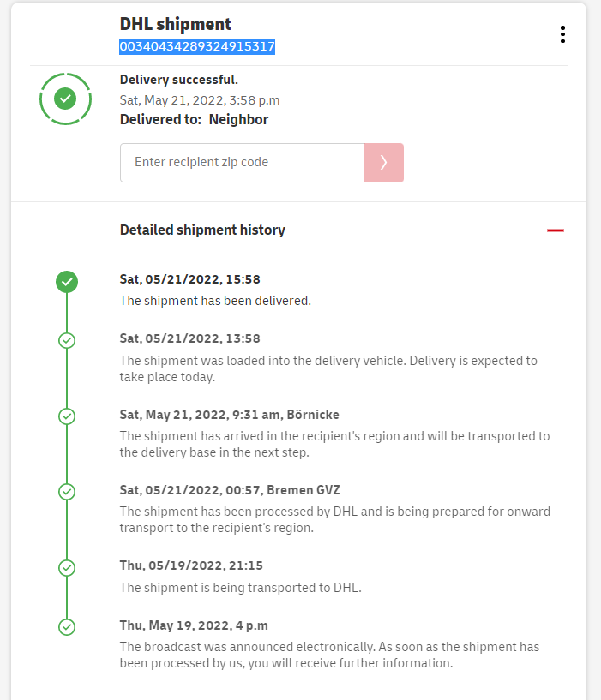Open the three-dot shipment options menu
Screen dimensions: 601x700
[562, 34]
